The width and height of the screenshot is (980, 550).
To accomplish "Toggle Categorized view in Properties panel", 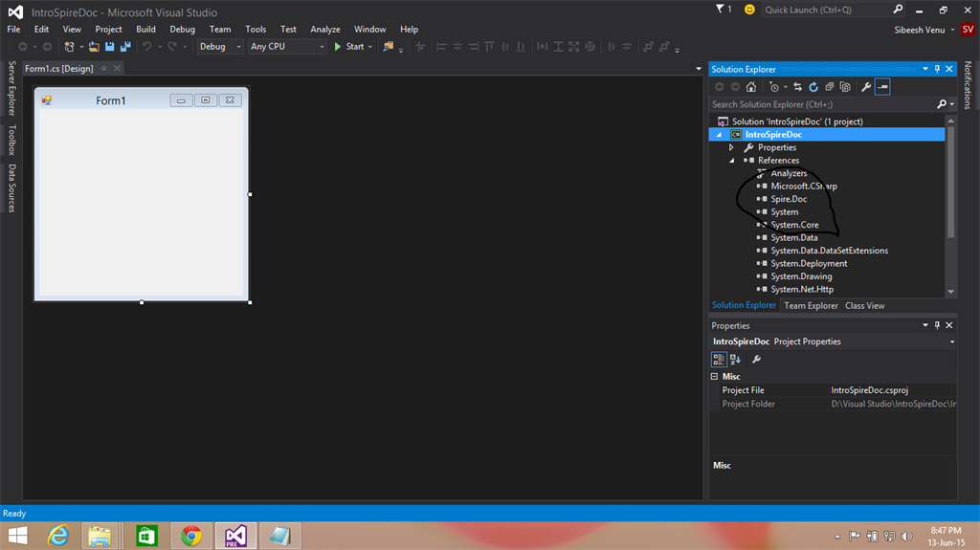I will pyautogui.click(x=719, y=360).
